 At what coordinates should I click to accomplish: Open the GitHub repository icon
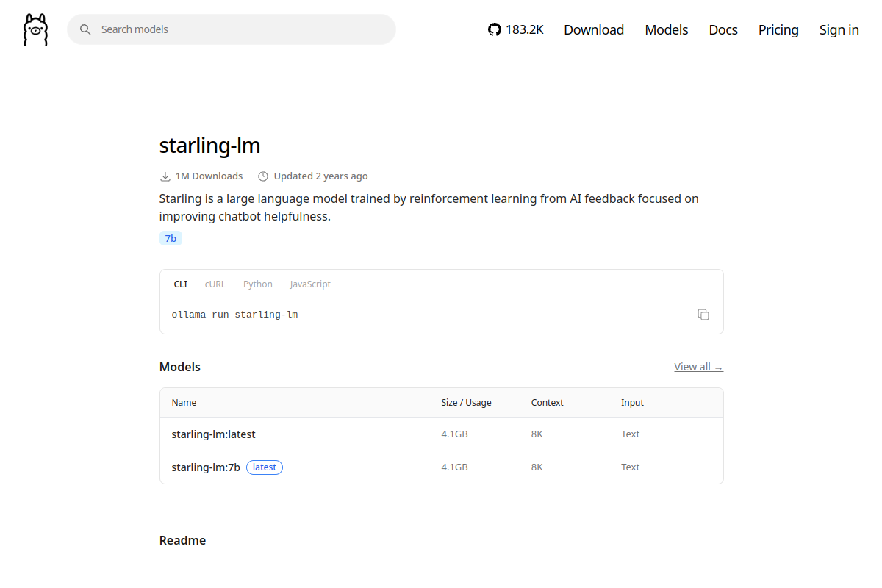point(495,29)
